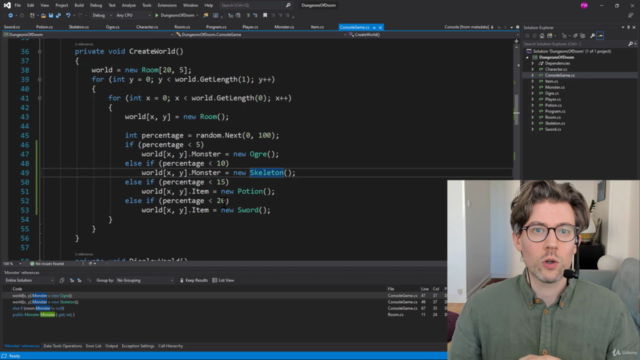Viewport: 640px width, 360px height.
Task: Click the Skeleton class name on line 49
Action: click(x=267, y=173)
